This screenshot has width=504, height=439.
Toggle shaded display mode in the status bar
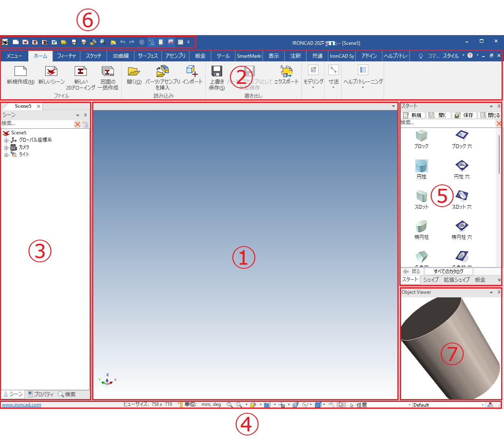(268, 405)
